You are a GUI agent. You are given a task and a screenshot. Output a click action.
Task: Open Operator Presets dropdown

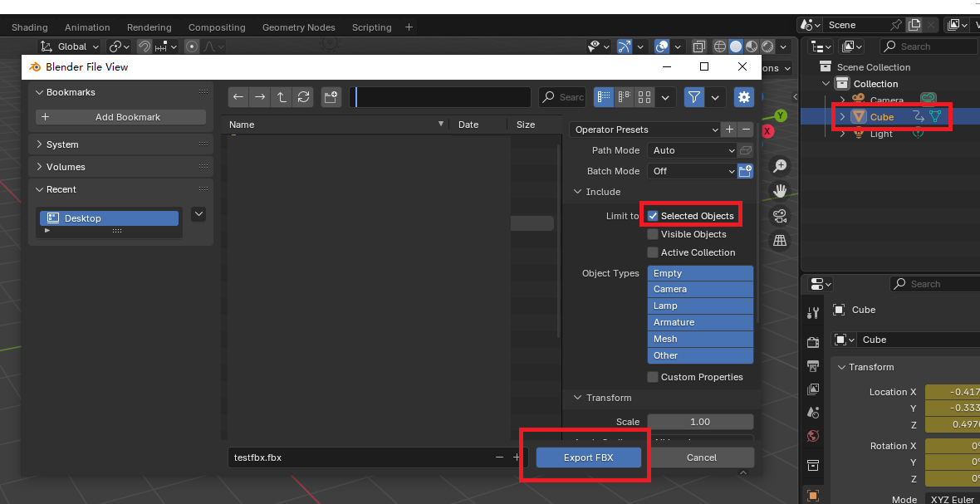coord(645,130)
